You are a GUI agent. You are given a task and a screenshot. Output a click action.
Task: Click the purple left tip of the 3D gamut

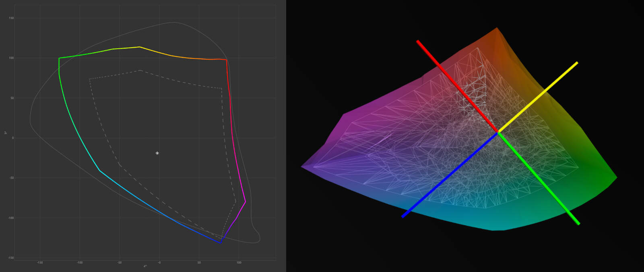(x=303, y=166)
